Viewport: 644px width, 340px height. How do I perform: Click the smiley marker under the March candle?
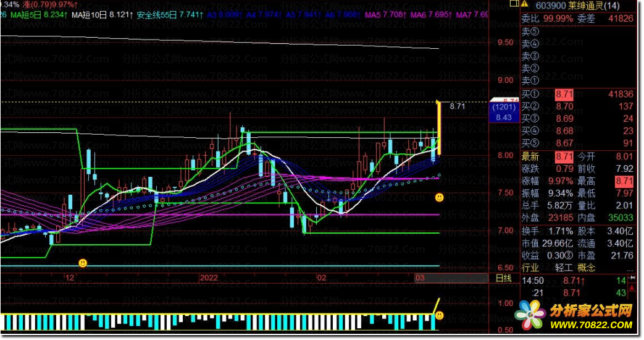point(440,197)
